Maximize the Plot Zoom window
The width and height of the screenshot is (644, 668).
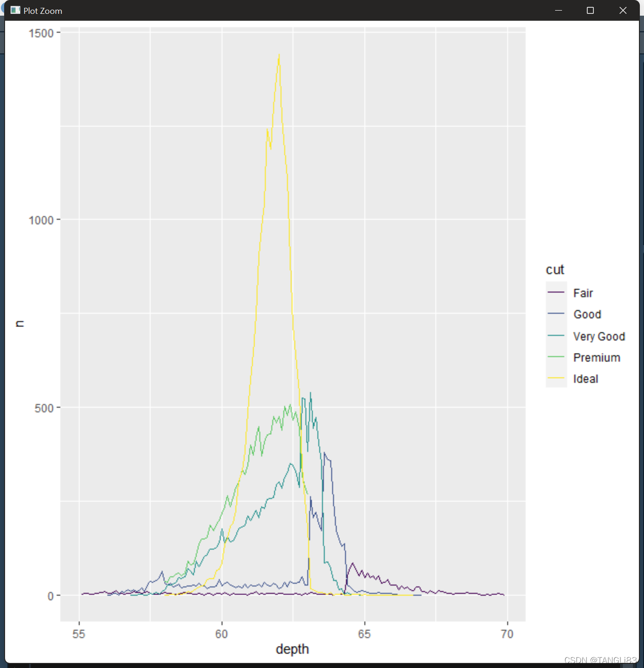pos(590,10)
